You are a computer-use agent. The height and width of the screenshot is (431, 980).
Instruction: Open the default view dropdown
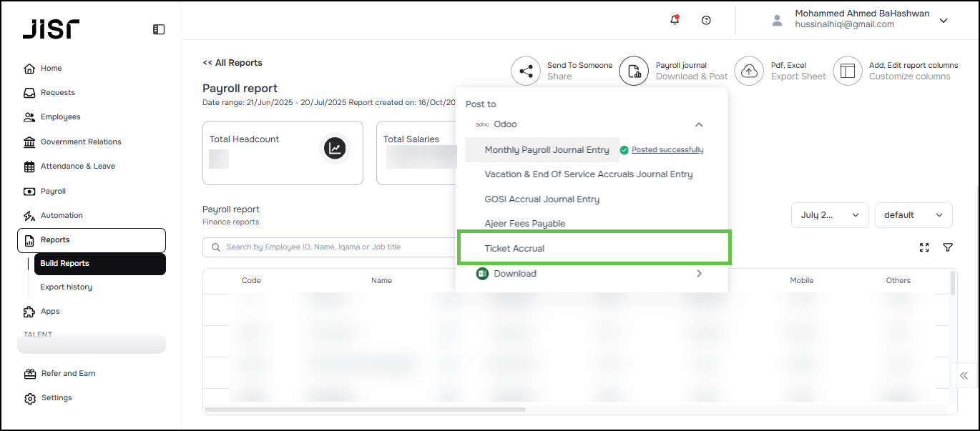click(913, 215)
